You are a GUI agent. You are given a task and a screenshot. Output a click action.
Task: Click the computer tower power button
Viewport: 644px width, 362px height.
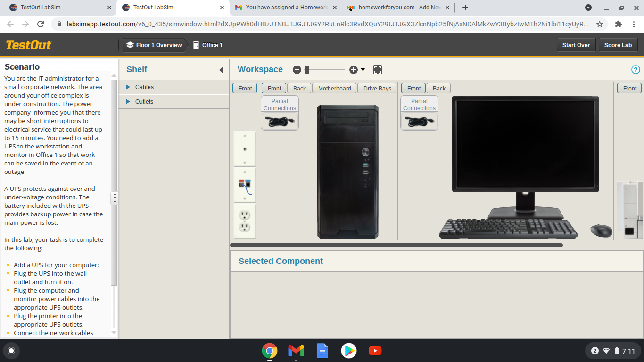click(x=365, y=152)
